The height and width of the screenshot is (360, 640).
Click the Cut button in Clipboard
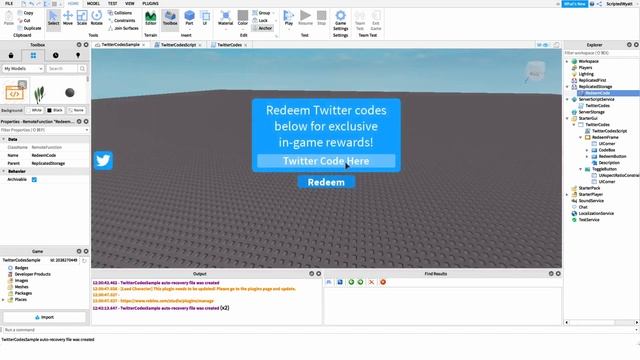point(24,20)
